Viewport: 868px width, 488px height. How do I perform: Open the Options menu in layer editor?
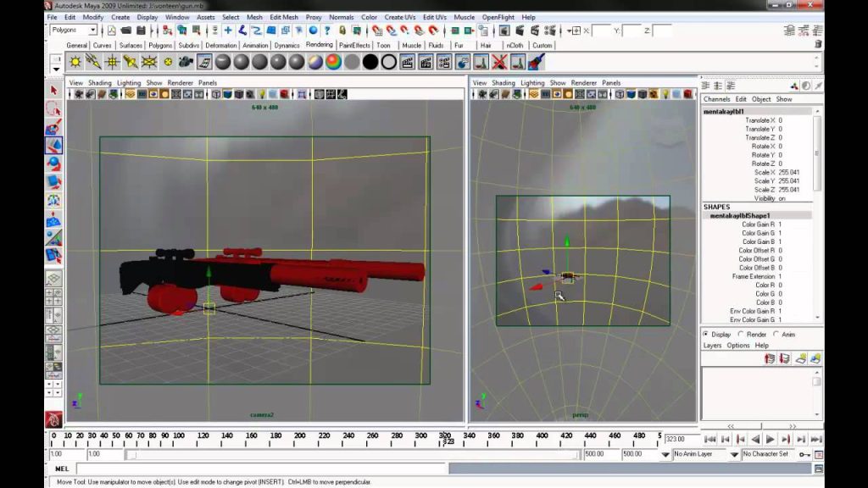[x=738, y=346]
